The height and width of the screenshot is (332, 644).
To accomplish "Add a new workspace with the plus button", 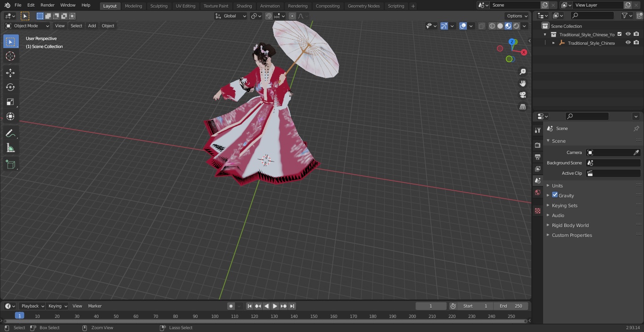I will 413,6.
